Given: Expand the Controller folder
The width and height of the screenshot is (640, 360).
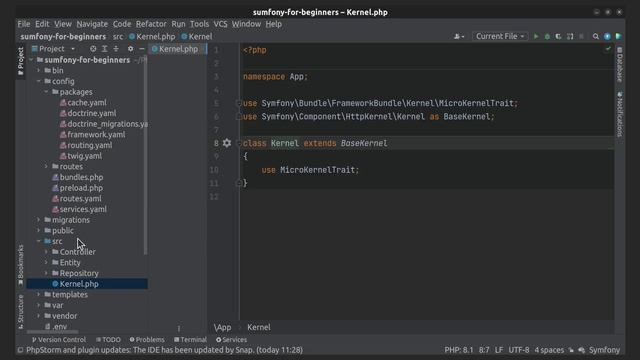Looking at the screenshot, I should pyautogui.click(x=46, y=252).
